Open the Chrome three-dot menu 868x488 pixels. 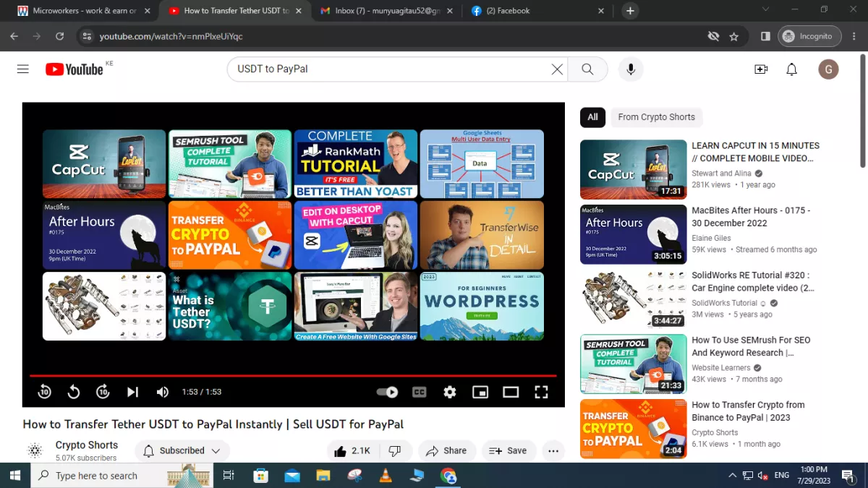854,36
